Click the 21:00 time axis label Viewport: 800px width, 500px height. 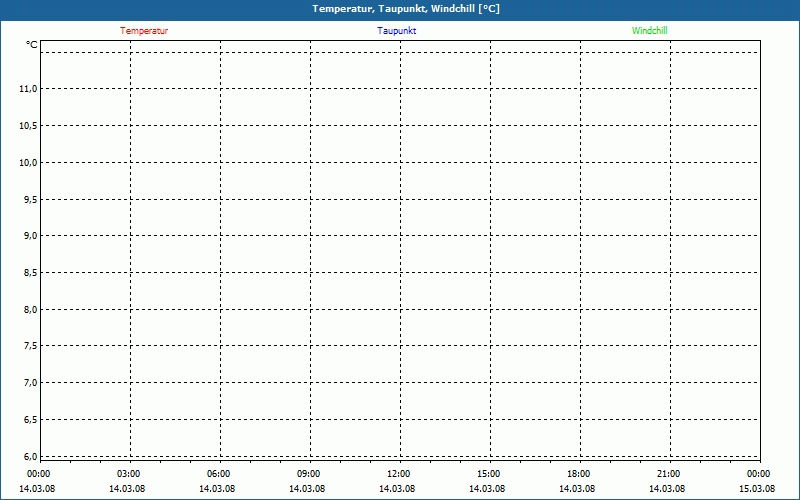tap(668, 474)
